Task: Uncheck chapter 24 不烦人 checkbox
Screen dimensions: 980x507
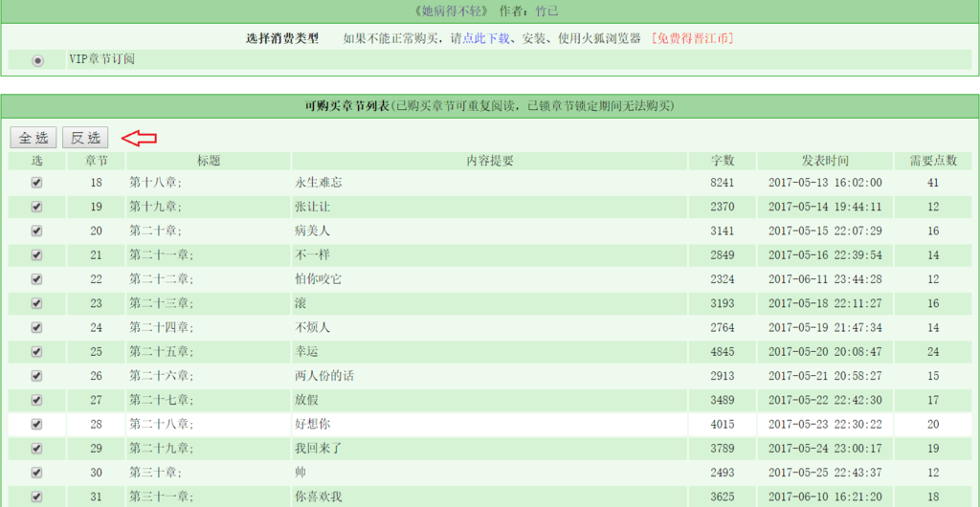Action: coord(37,328)
